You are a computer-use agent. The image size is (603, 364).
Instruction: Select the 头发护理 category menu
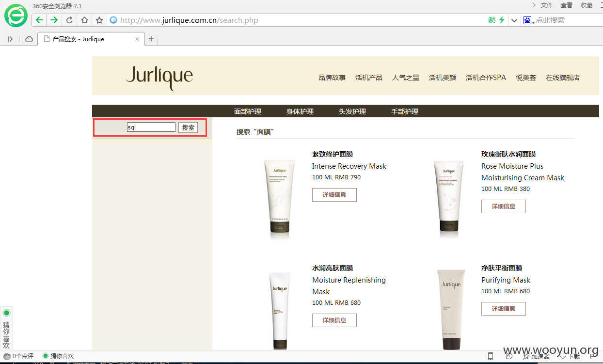352,111
